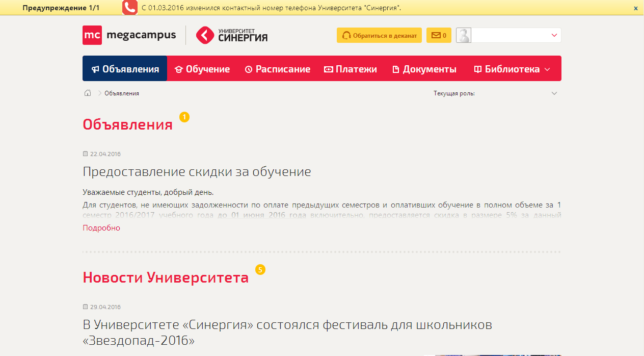Open Предоставление скидки за обучение announcement

point(197,171)
